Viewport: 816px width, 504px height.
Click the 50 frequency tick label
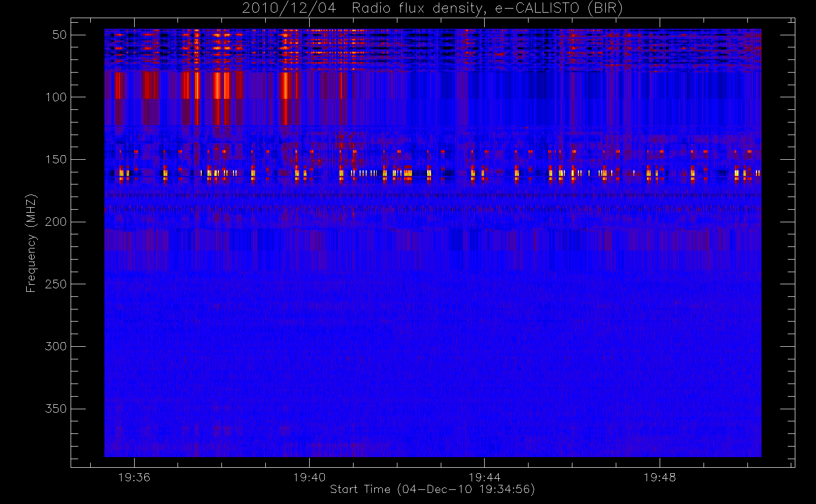coord(60,35)
